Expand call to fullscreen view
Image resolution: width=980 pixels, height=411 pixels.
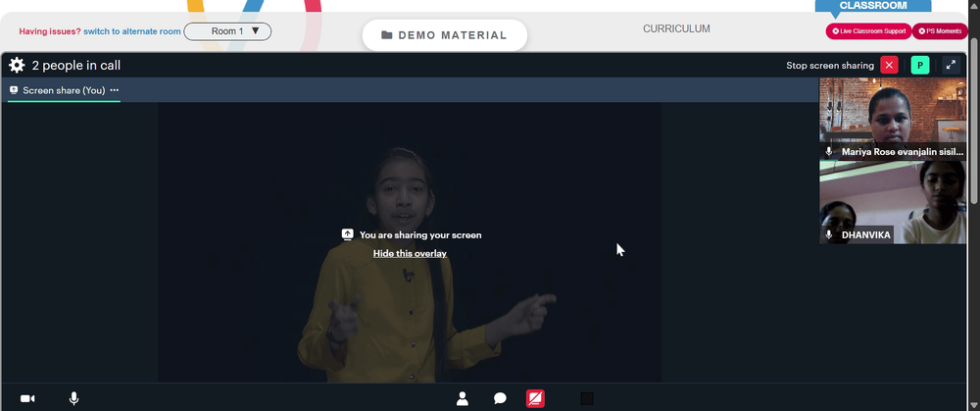coord(951,65)
